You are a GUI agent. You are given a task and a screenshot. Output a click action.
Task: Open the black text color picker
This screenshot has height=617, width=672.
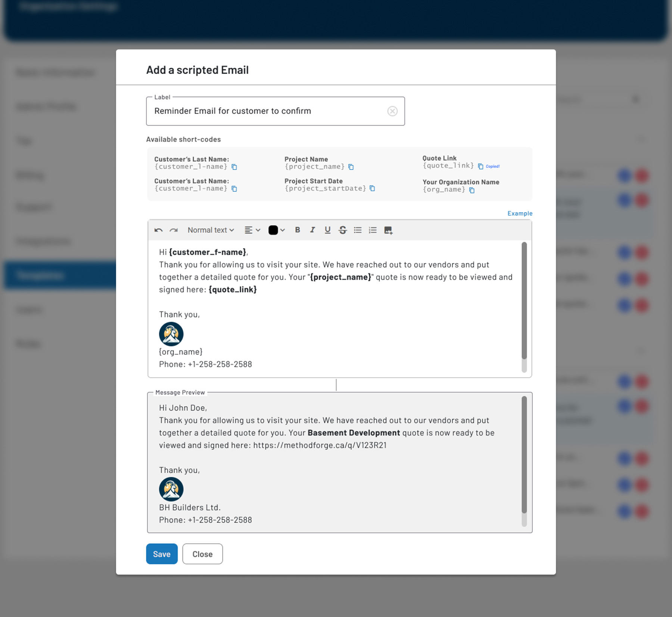coord(277,230)
